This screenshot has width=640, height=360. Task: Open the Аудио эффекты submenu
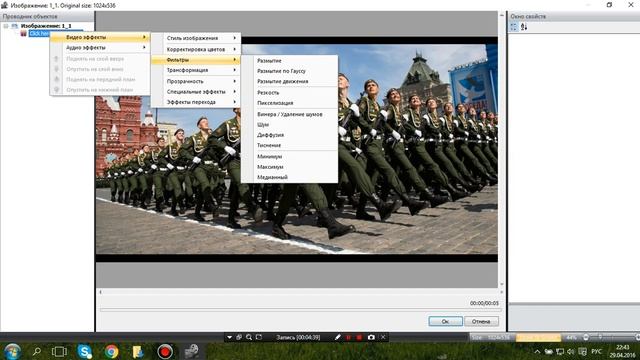100,48
